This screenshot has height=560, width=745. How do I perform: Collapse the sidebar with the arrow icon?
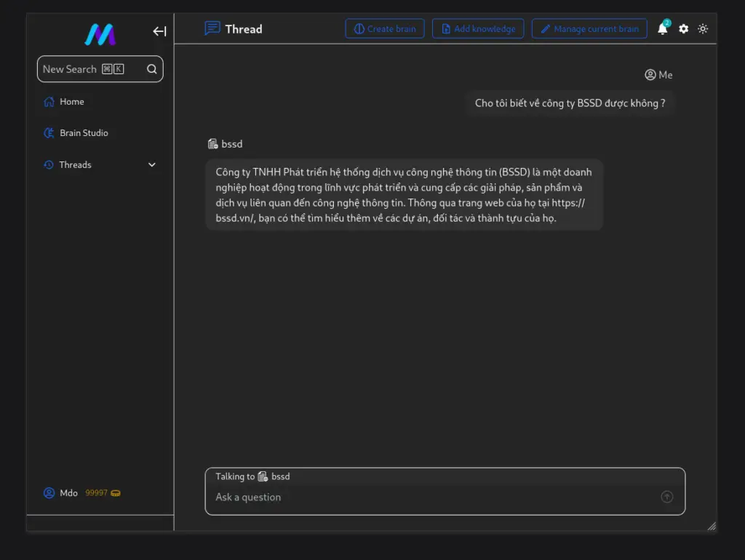coord(159,31)
